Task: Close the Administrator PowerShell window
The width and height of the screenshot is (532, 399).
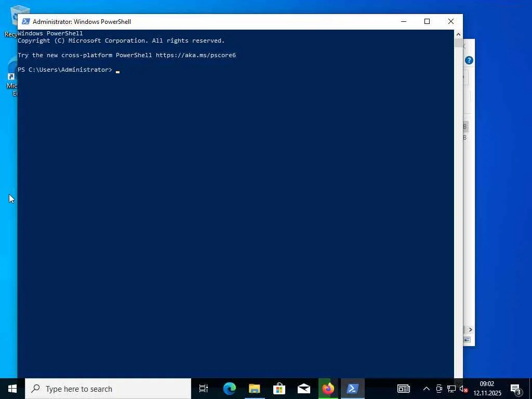Action: (x=451, y=21)
